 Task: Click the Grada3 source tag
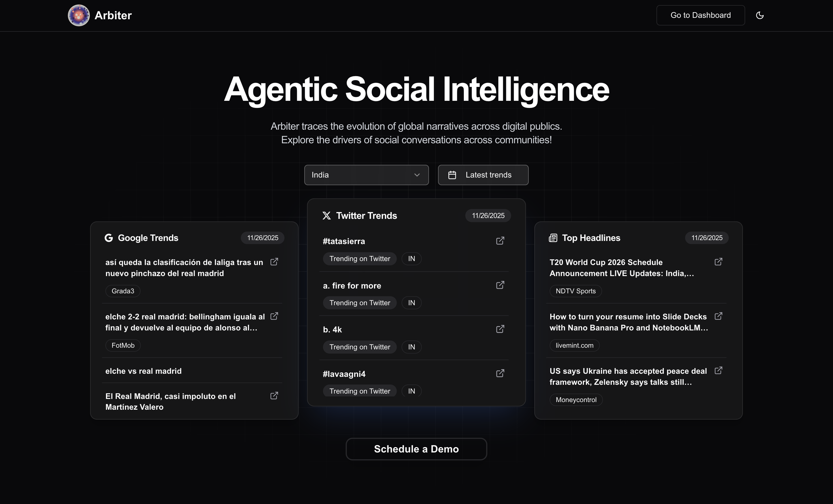click(123, 291)
